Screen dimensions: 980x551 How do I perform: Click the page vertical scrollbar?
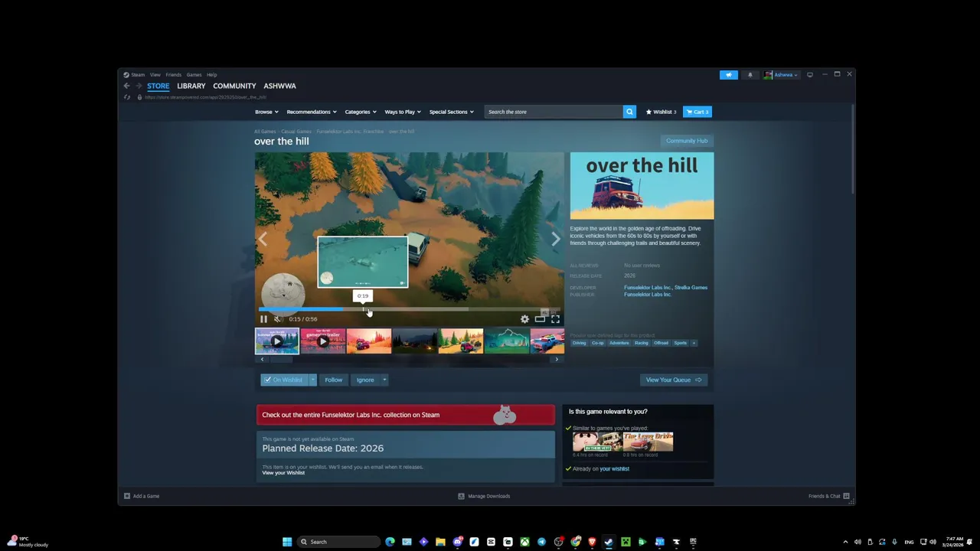(853, 149)
